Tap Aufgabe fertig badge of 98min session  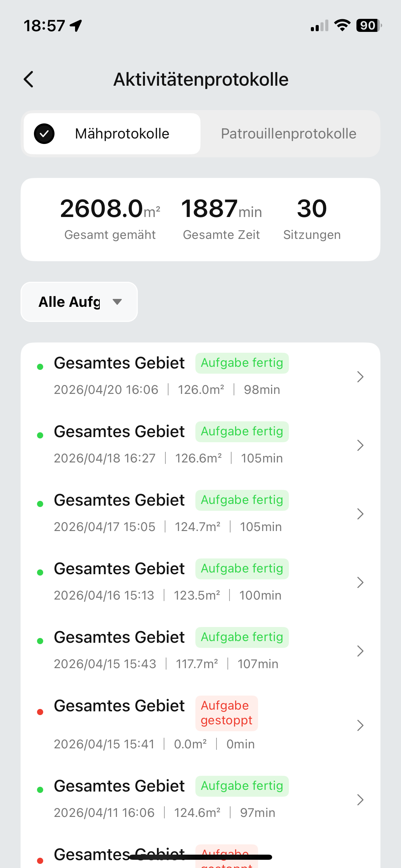242,363
